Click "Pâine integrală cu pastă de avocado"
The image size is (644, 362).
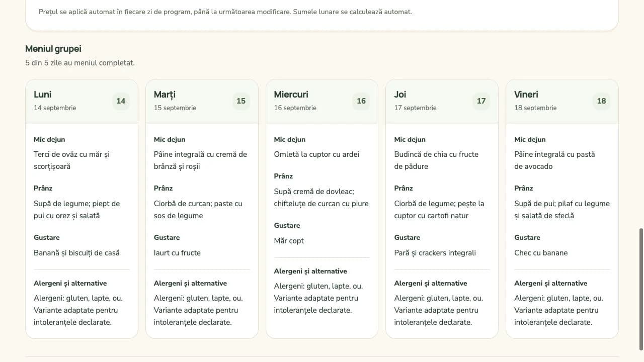(x=554, y=160)
